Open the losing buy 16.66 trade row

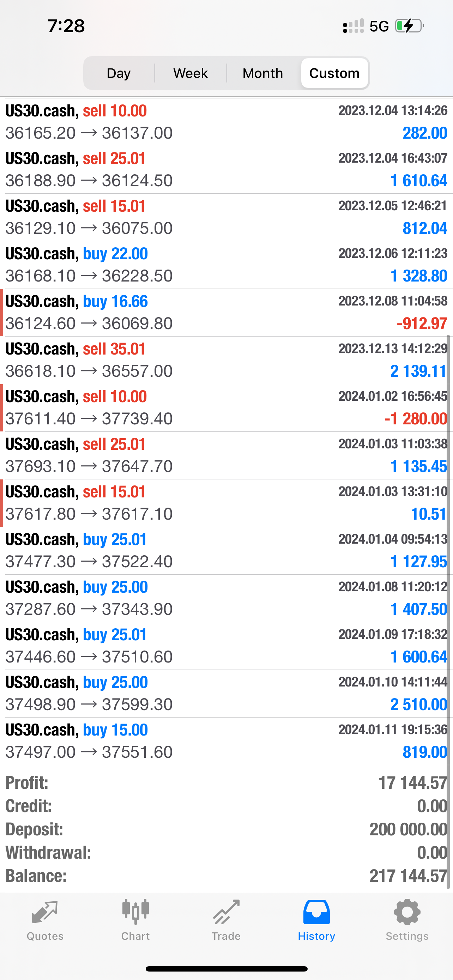(226, 312)
